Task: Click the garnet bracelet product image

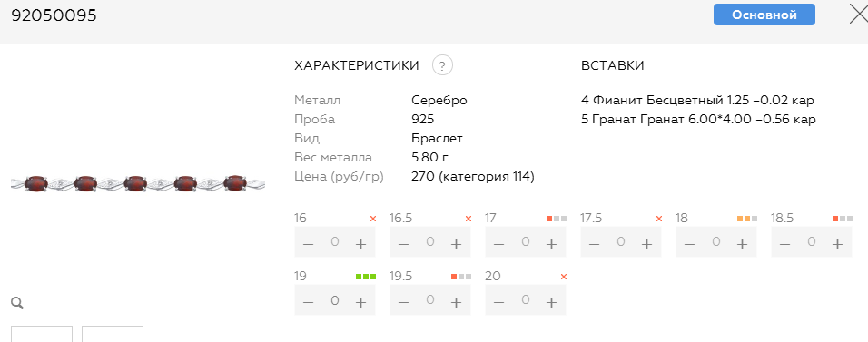Action: [x=138, y=183]
